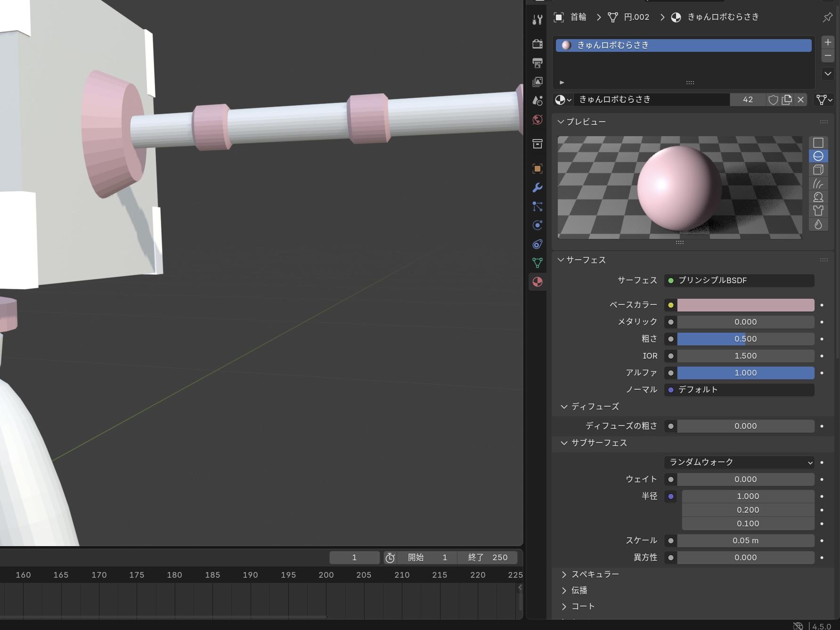The height and width of the screenshot is (630, 840).
Task: Toggle fake user shield for material
Action: pos(773,99)
